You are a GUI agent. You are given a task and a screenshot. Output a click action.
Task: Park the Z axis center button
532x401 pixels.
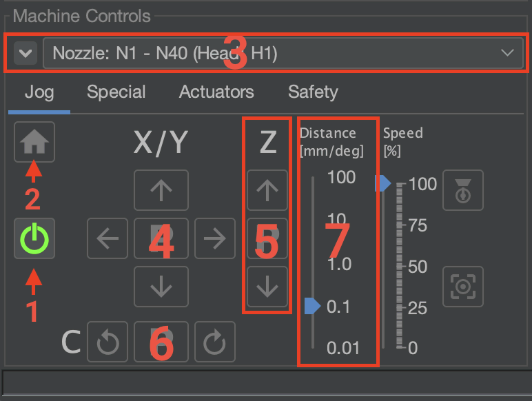coord(267,239)
